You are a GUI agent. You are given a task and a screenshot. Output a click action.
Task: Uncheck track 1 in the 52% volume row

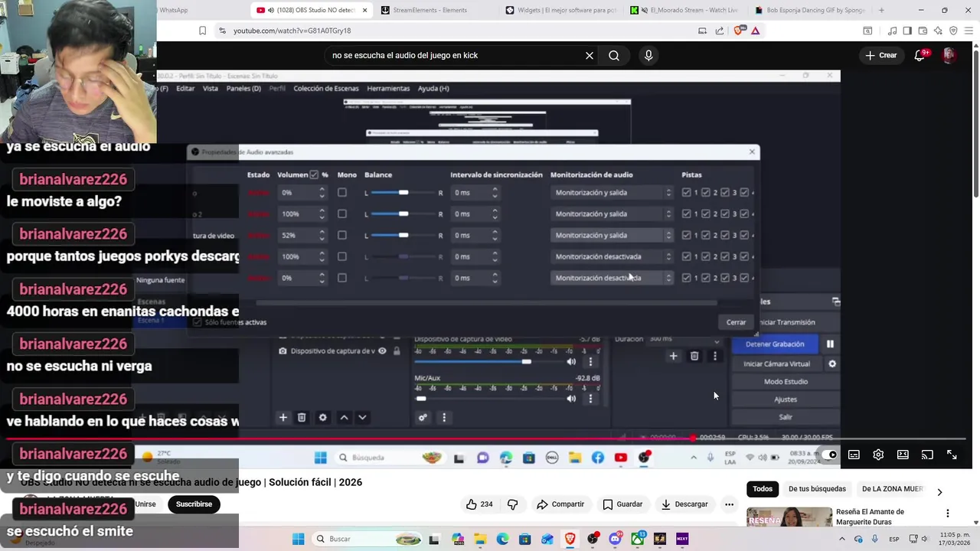click(686, 235)
